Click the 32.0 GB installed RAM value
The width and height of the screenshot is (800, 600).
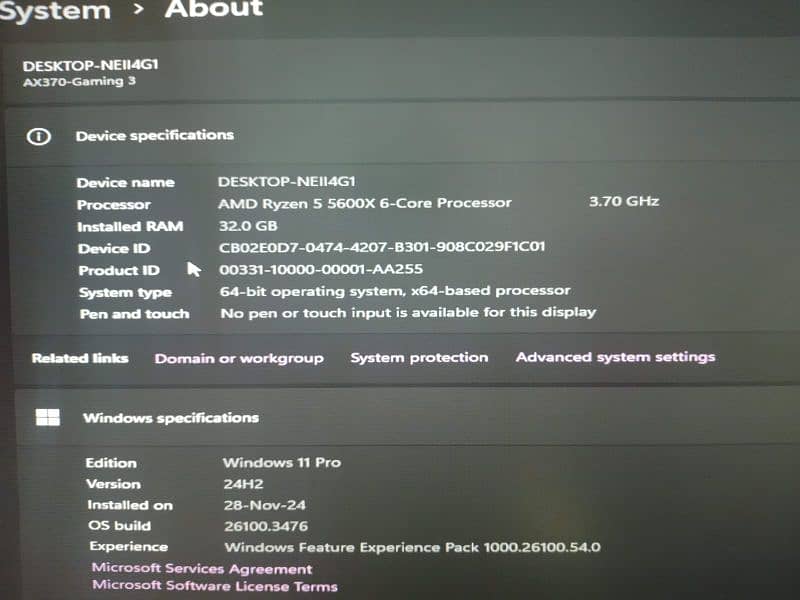click(248, 226)
